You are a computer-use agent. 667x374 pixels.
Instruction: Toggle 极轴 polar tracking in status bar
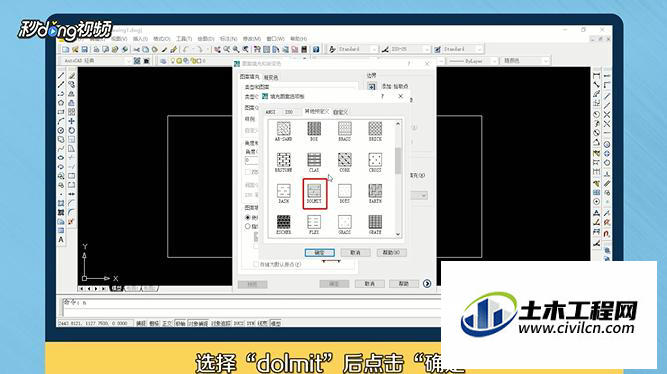pyautogui.click(x=180, y=324)
